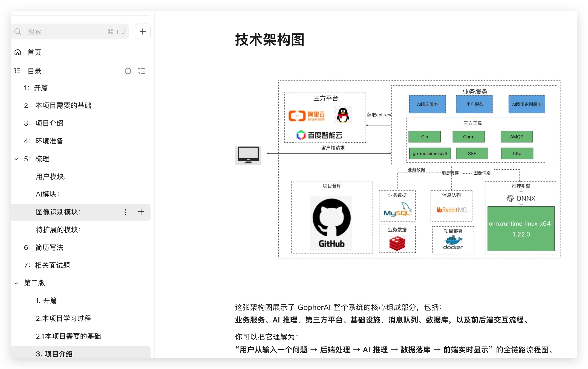Open 7：相关面试题 entry
Screen dimensions: 588x369
click(47, 266)
